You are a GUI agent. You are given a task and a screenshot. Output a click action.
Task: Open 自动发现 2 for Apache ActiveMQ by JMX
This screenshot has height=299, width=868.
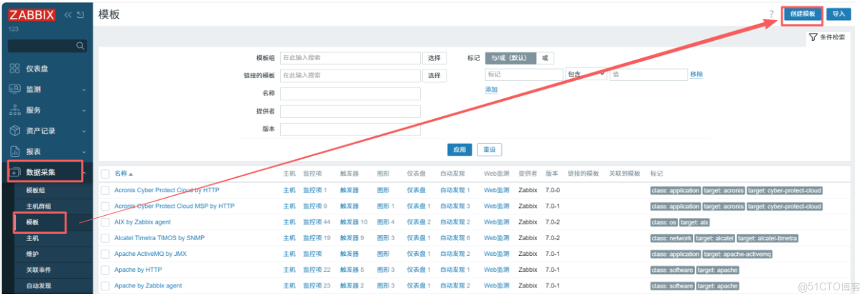click(x=455, y=254)
